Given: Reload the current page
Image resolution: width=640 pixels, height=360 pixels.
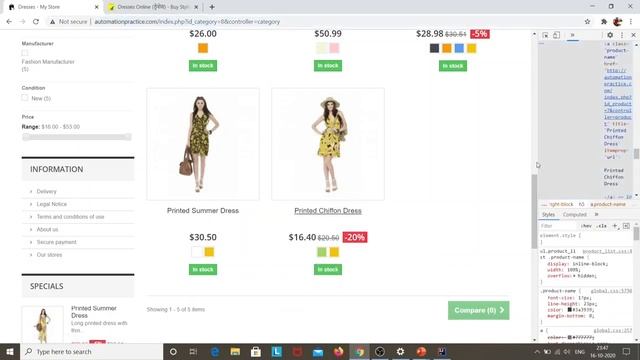Looking at the screenshot, I should (36, 22).
